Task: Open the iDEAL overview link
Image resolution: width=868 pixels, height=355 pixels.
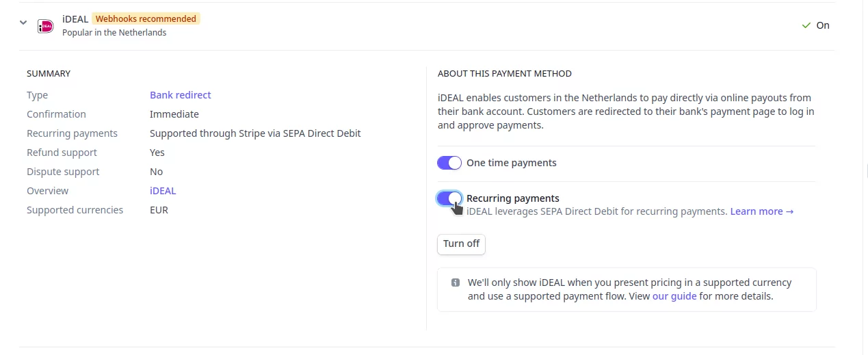Action: [x=163, y=191]
